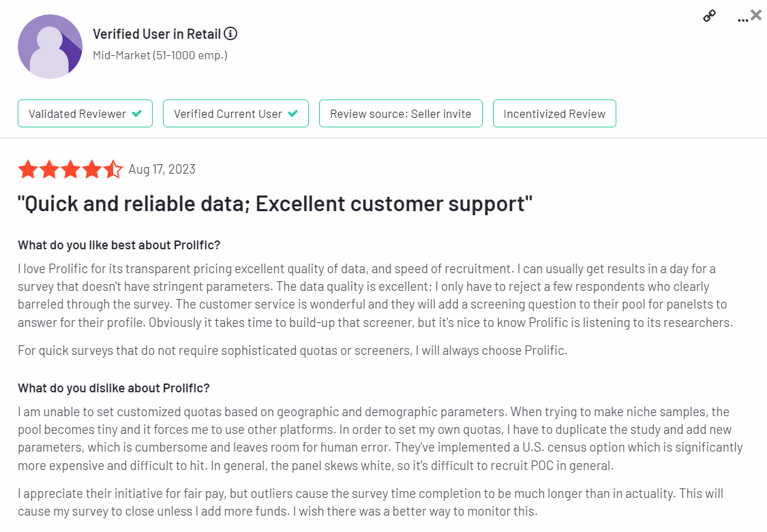Click the Validated Reviewer badge
This screenshot has width=767, height=532.
(85, 114)
